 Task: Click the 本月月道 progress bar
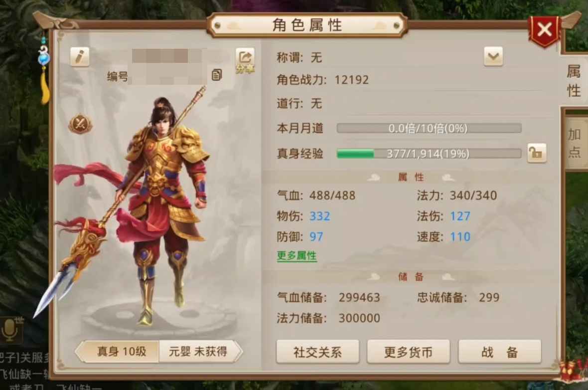point(429,128)
